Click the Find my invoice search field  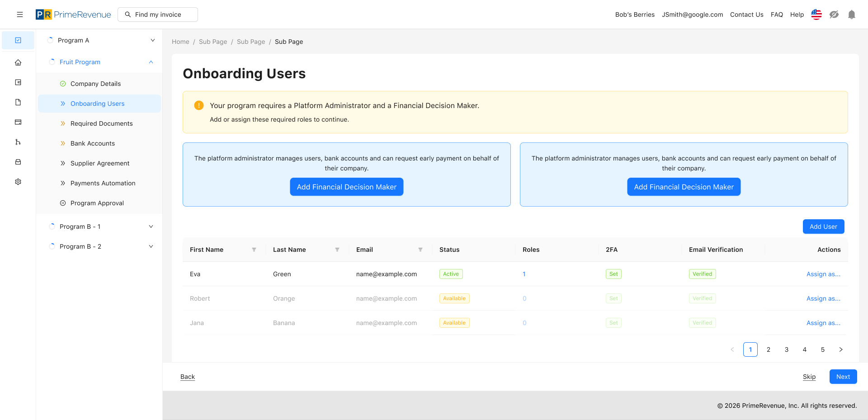[158, 14]
